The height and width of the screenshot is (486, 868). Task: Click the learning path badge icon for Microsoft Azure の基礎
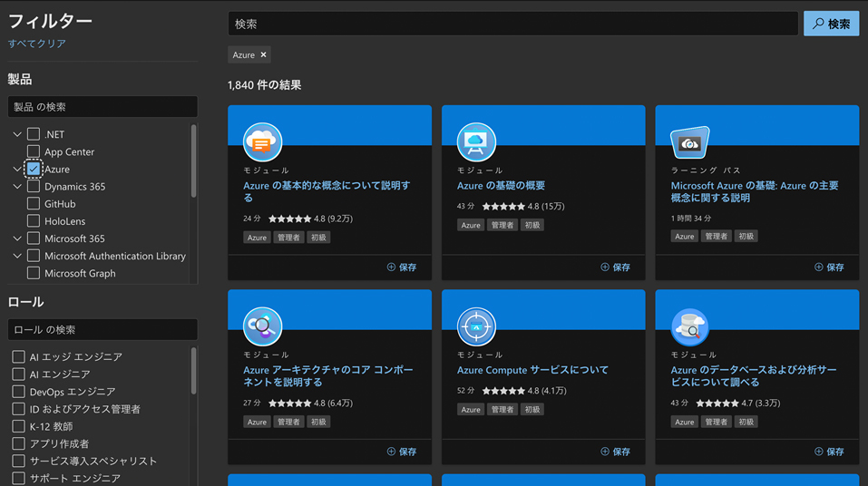(689, 142)
